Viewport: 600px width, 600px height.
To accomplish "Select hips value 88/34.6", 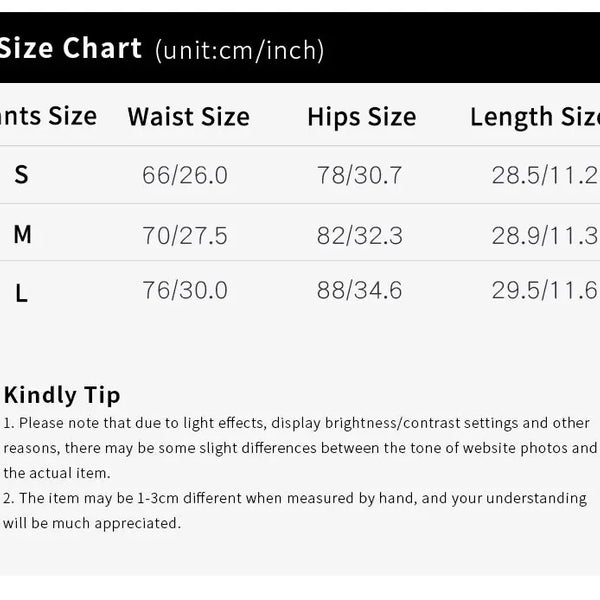I will coord(360,290).
